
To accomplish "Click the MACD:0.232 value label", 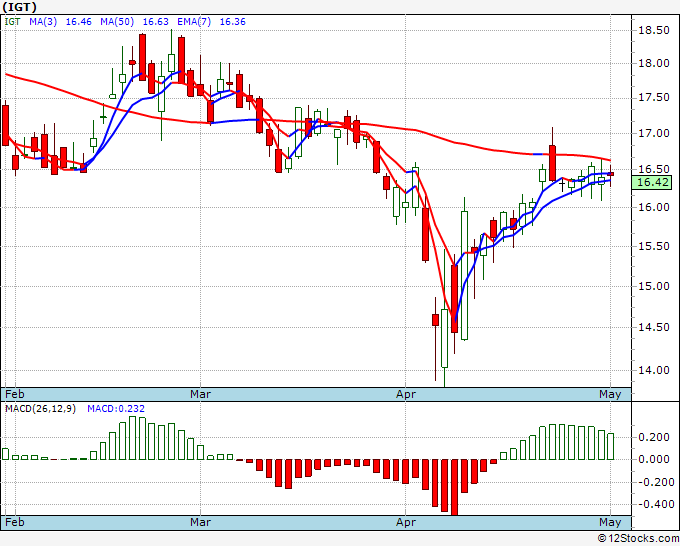I will point(116,409).
